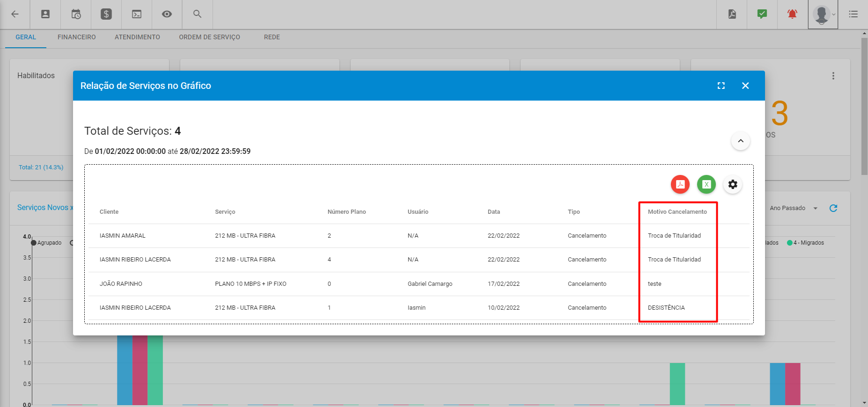The height and width of the screenshot is (407, 868).
Task: Open table settings gear button
Action: coord(733,184)
